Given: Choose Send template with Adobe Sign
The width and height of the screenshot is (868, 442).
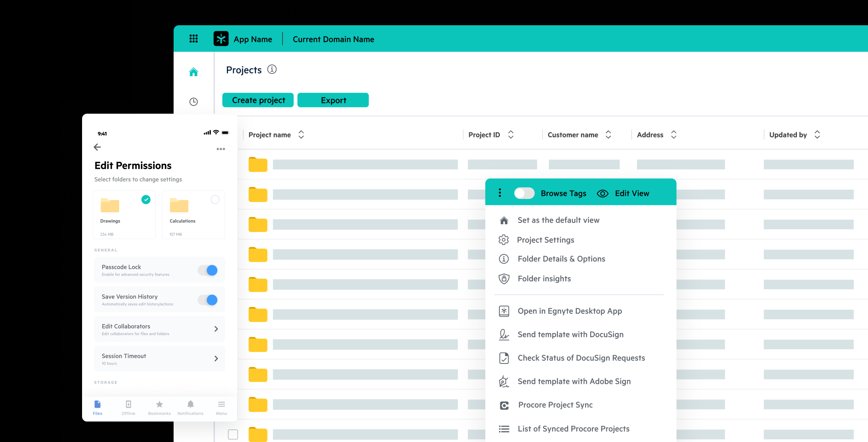Looking at the screenshot, I should [574, 382].
